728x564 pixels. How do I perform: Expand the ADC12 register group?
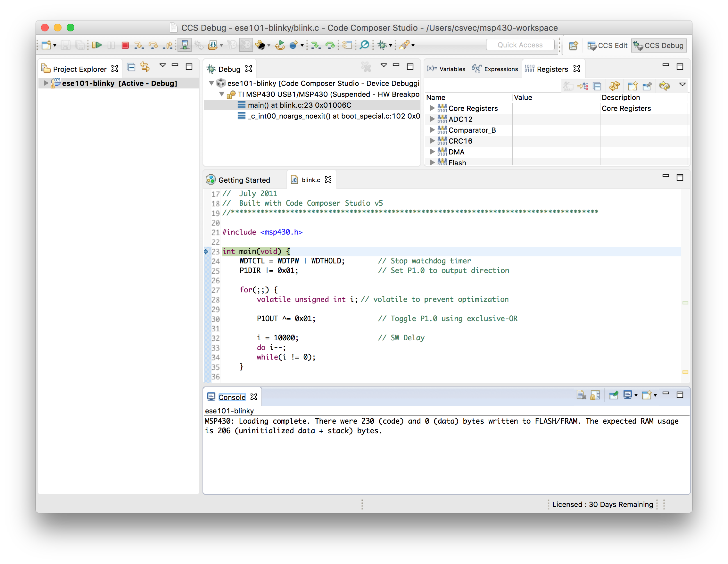432,119
